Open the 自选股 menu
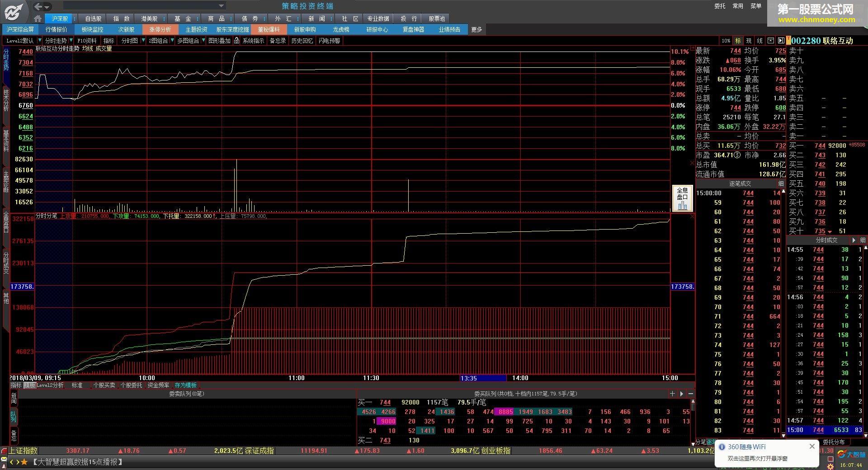This screenshot has width=868, height=470. tap(93, 19)
